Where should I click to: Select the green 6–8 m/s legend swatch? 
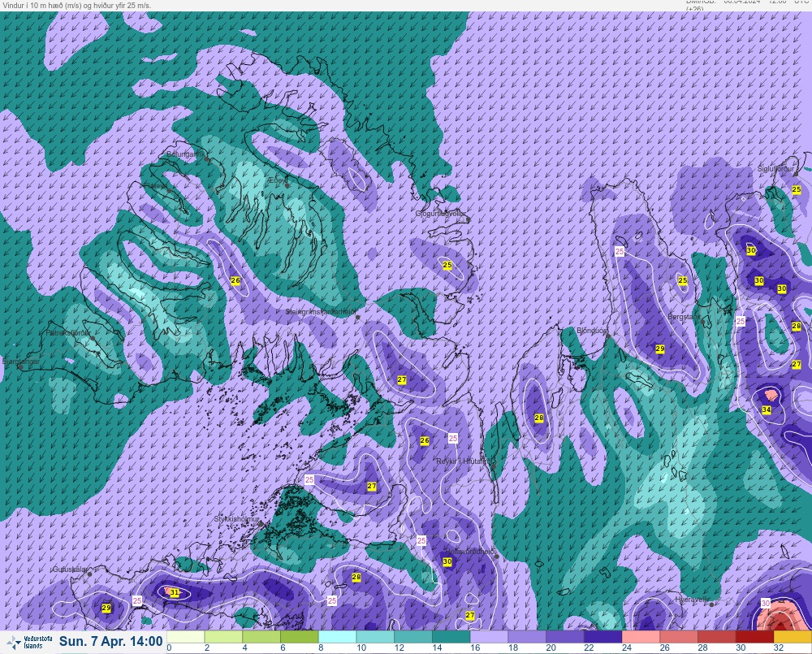[x=300, y=636]
